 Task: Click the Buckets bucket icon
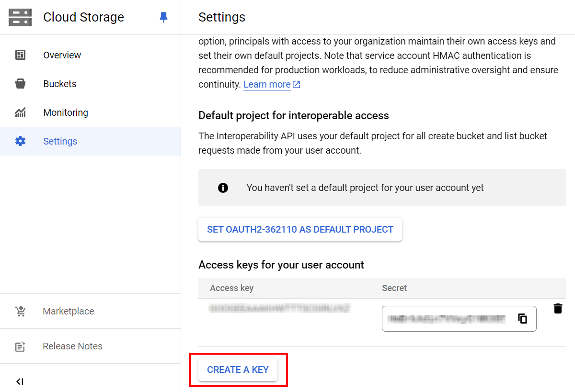(20, 84)
